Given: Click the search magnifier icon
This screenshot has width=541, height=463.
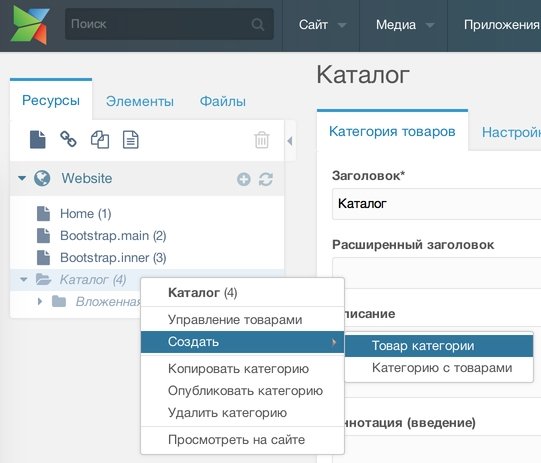Looking at the screenshot, I should click(x=257, y=24).
